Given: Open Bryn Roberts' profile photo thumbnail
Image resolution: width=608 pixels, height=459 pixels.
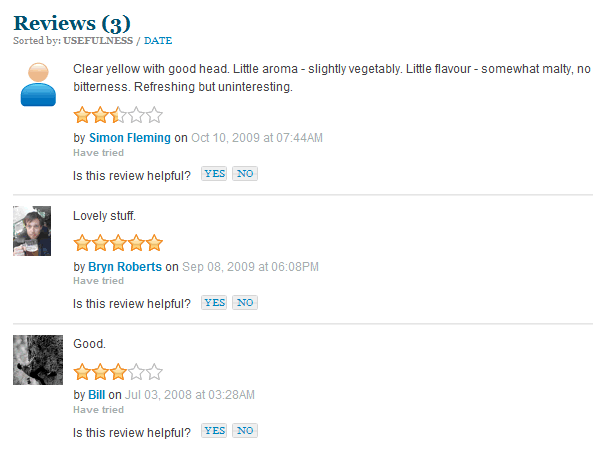Looking at the screenshot, I should click(32, 231).
